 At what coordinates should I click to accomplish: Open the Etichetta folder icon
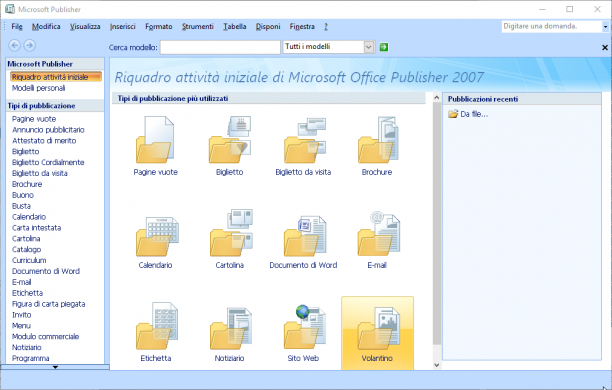point(157,326)
